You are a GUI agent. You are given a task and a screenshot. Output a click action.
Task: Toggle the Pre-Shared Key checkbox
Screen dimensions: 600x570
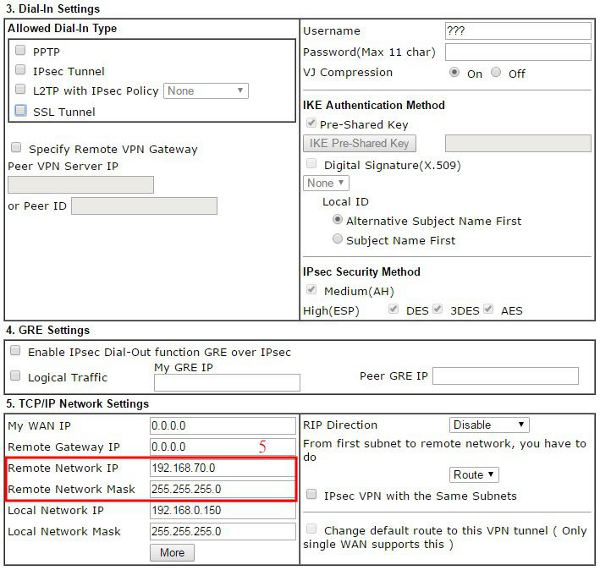[311, 123]
